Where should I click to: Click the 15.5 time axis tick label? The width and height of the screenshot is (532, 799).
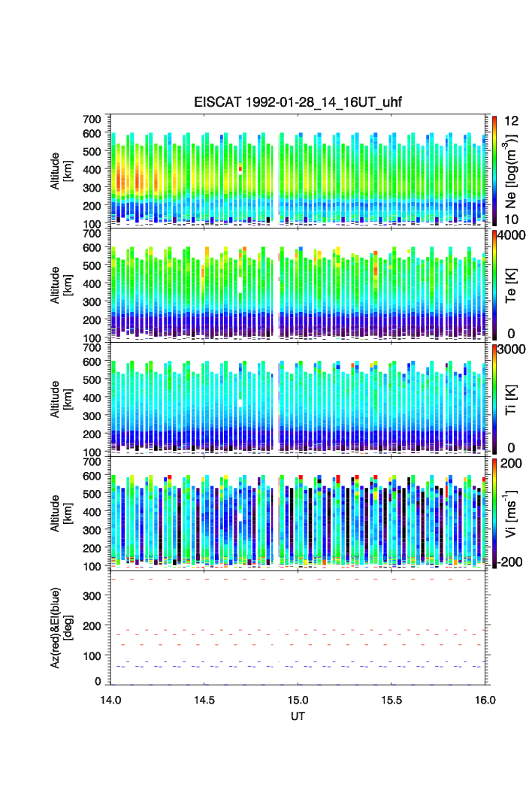pos(391,700)
